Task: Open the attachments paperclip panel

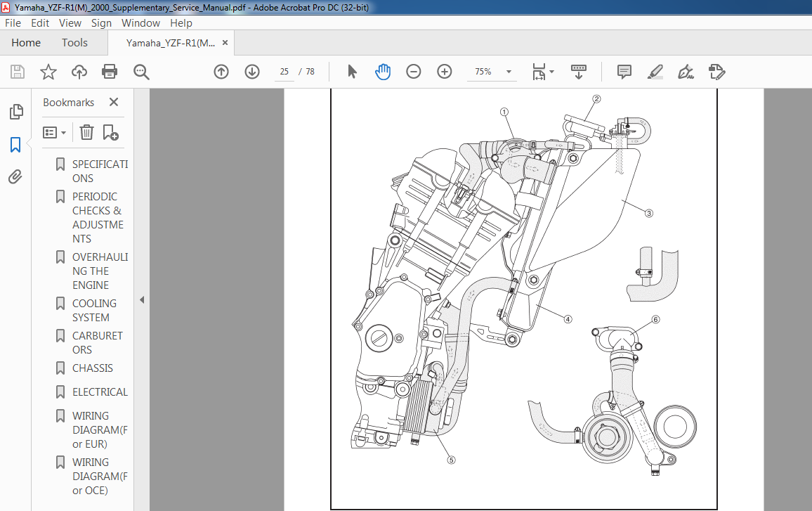Action: click(15, 176)
